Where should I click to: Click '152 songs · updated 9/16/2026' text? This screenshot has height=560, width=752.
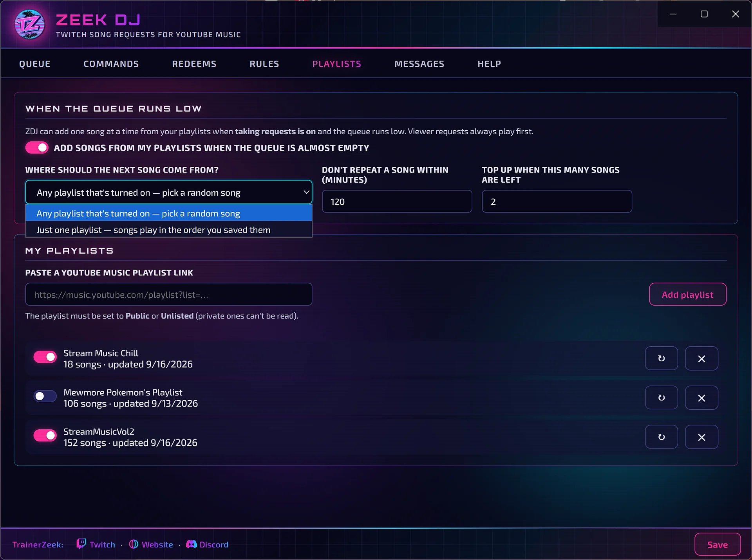tap(130, 443)
